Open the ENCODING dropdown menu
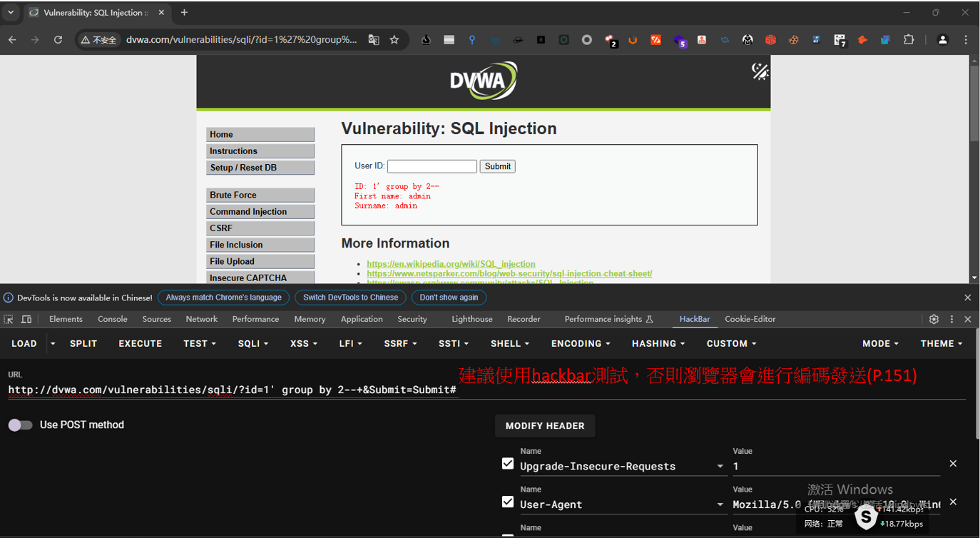The image size is (980, 538). [581, 343]
